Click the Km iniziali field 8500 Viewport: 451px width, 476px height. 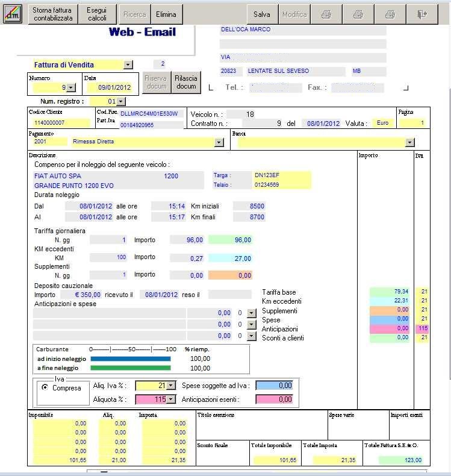pos(249,206)
